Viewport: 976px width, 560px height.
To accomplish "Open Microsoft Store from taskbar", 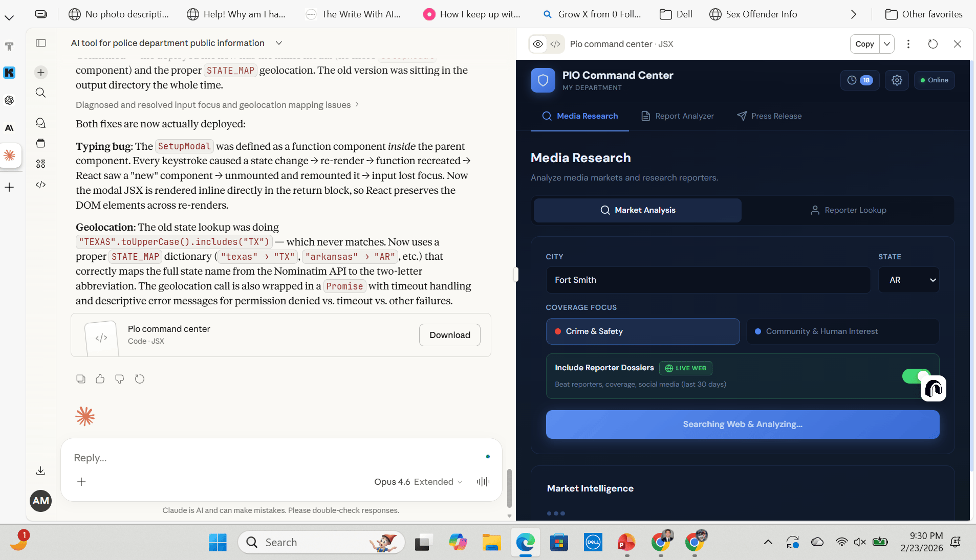I will click(559, 542).
